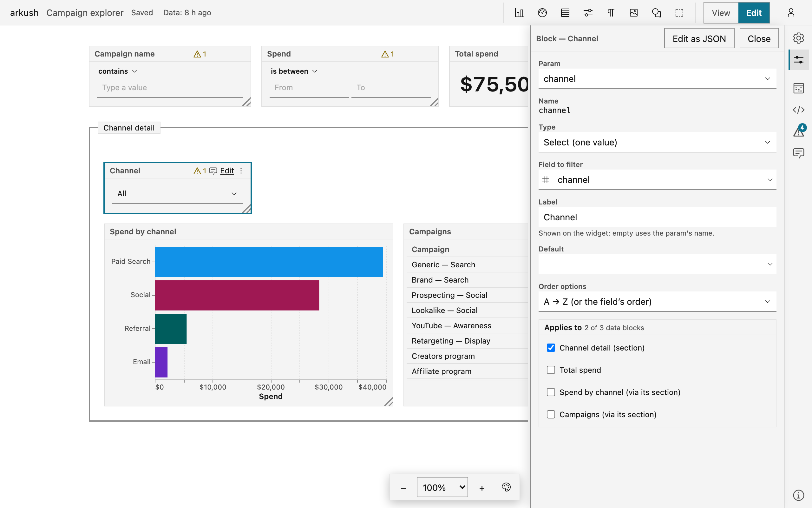This screenshot has width=812, height=508.
Task: Uncheck Channel detail (section) checkbox
Action: click(x=551, y=348)
